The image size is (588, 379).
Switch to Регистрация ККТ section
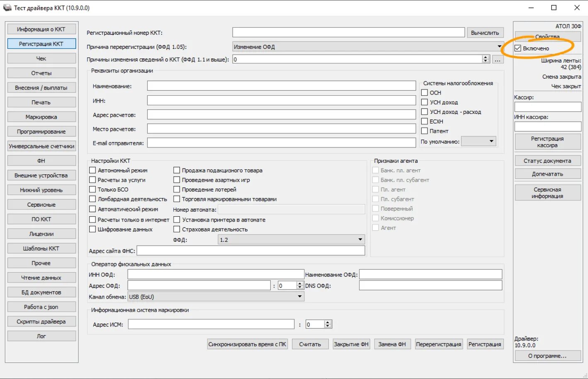(41, 44)
